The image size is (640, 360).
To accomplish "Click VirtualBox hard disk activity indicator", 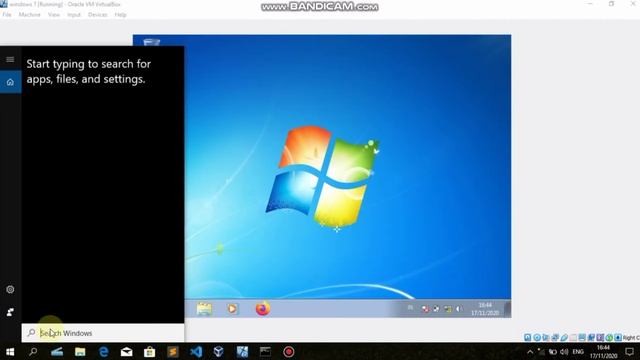I will 528,337.
